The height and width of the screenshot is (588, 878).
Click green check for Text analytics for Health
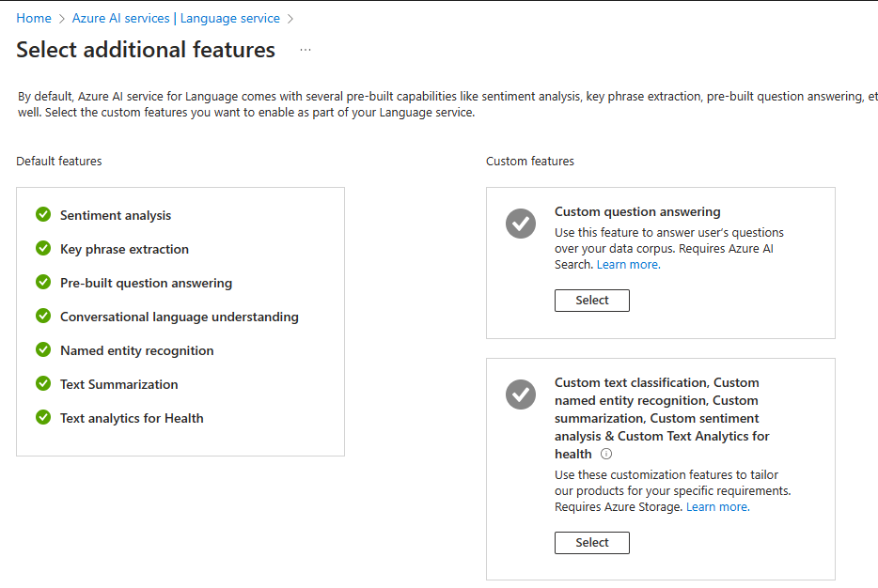tap(43, 417)
